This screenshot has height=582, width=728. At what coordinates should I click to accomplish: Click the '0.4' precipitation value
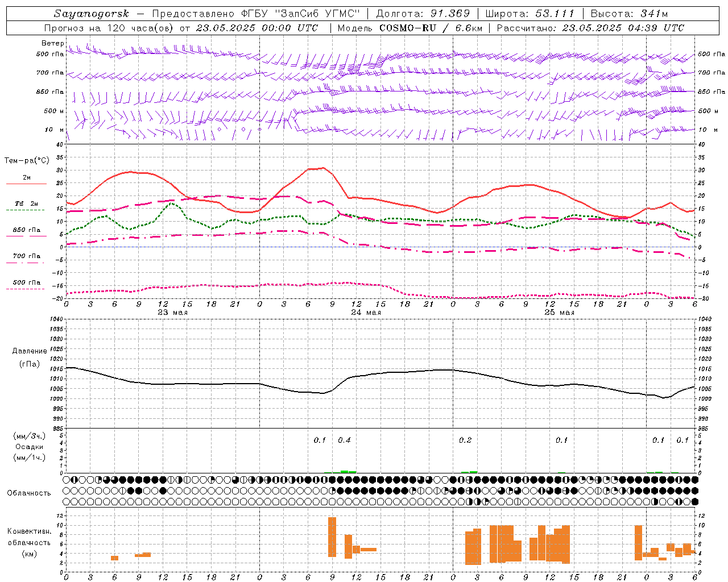click(344, 440)
